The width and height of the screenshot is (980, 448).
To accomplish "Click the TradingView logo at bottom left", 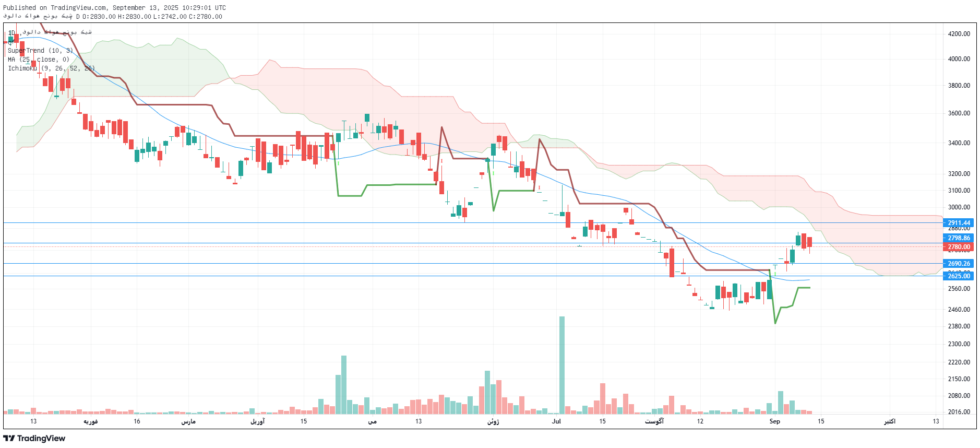I will (x=34, y=438).
